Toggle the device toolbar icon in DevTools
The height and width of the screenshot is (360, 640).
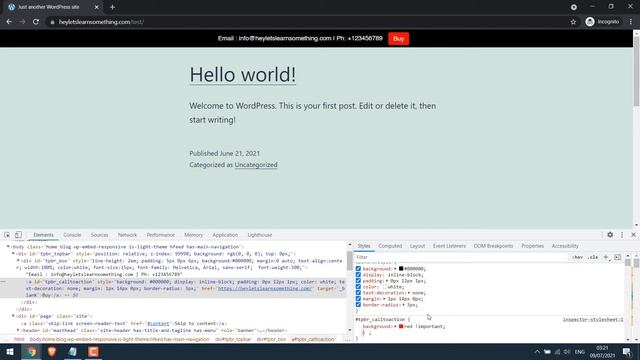coord(18,235)
